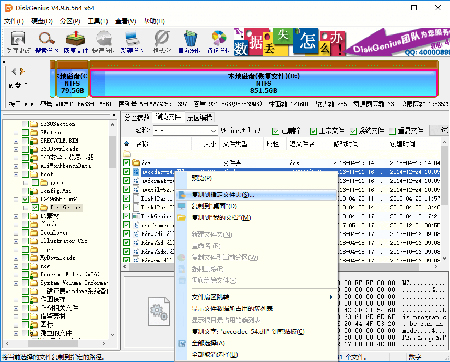Enable the unchecked Duplicate files filter checkbox
Viewport: 450px width, 362px height.
(x=393, y=131)
